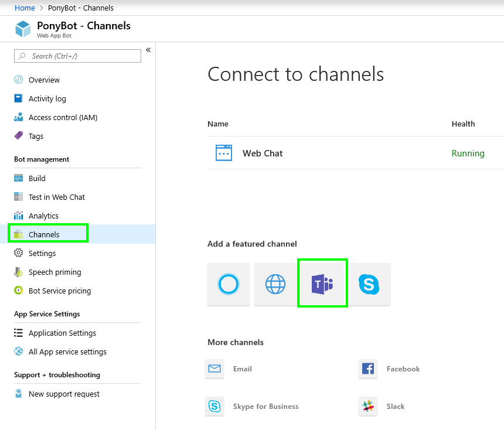The height and width of the screenshot is (430, 504).
Task: Click the Settings gear icon
Action: coord(19,253)
